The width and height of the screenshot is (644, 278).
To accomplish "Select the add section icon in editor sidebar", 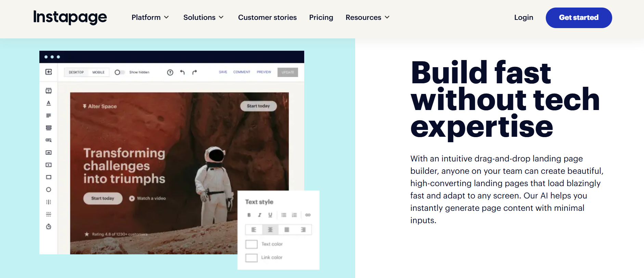I will click(x=49, y=90).
